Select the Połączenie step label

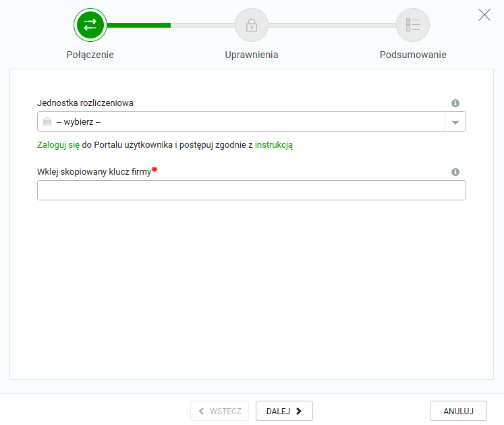coord(90,55)
